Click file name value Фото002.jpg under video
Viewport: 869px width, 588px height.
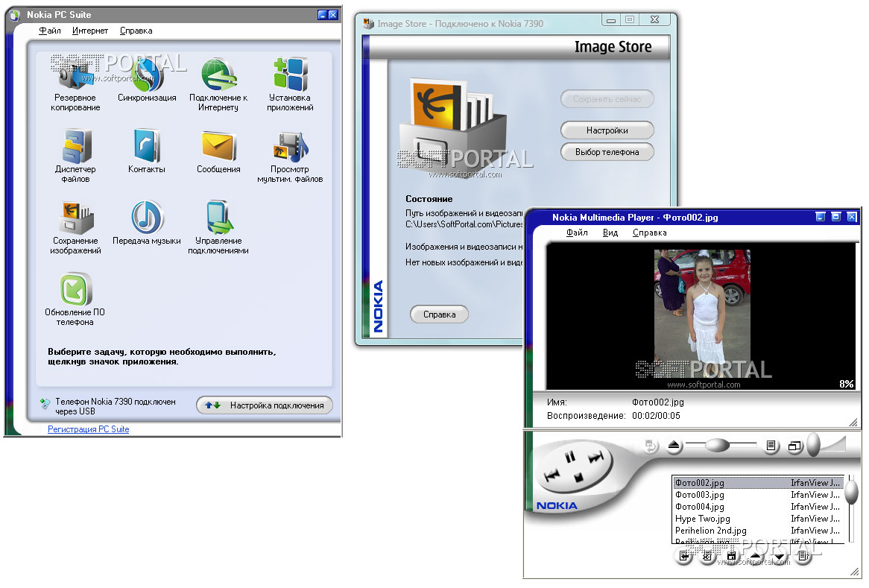[658, 402]
